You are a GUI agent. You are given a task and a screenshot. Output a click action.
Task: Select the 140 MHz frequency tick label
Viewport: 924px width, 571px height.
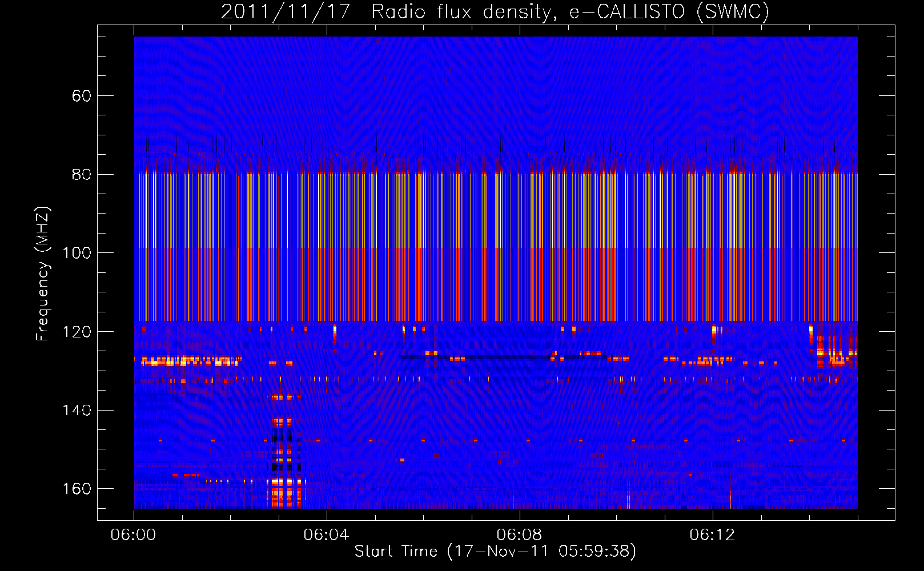[x=77, y=410]
